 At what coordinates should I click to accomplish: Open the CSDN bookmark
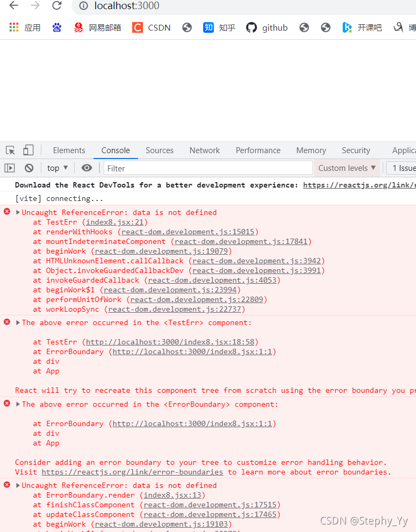click(152, 27)
